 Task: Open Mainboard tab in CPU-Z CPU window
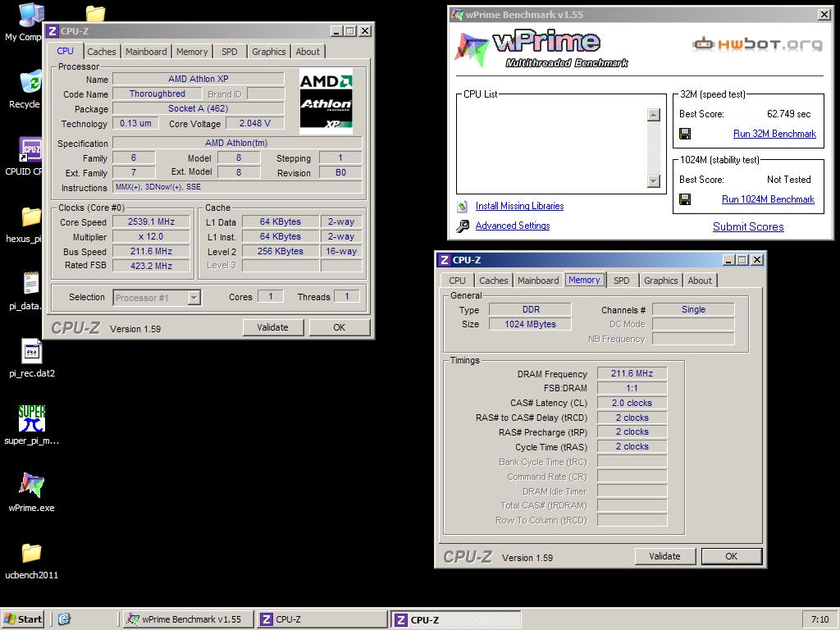point(146,52)
